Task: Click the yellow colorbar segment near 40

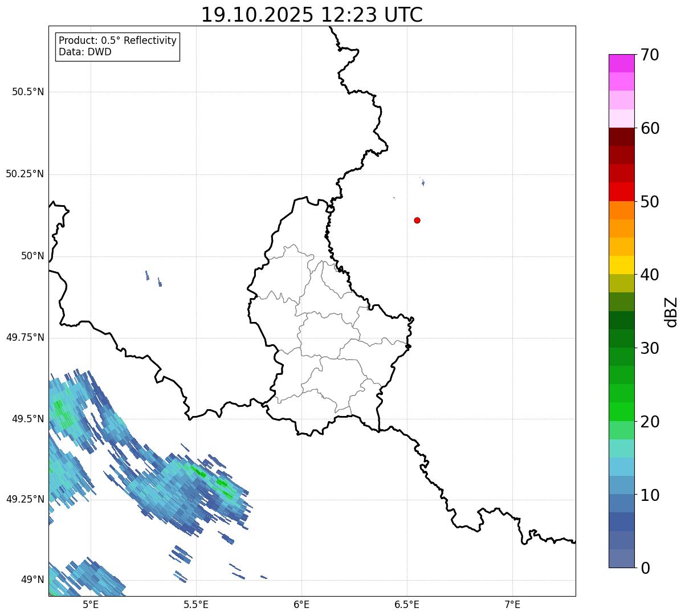Action: [621, 265]
